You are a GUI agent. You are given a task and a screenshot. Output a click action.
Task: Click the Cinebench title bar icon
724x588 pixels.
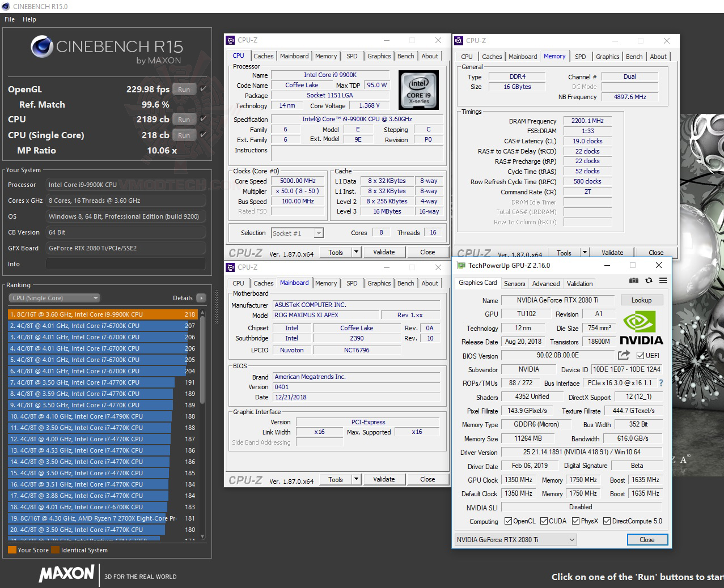point(6,6)
